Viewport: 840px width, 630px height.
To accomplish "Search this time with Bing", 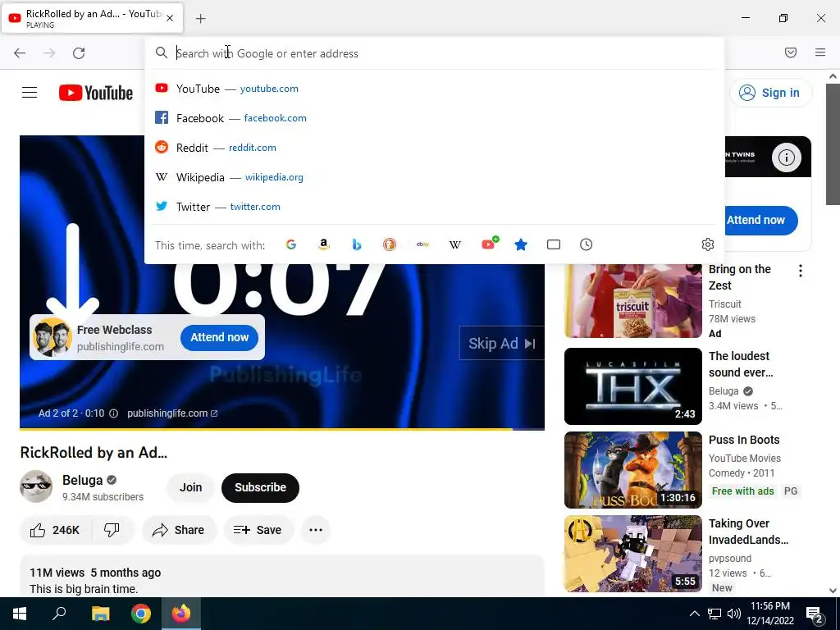I will point(357,244).
